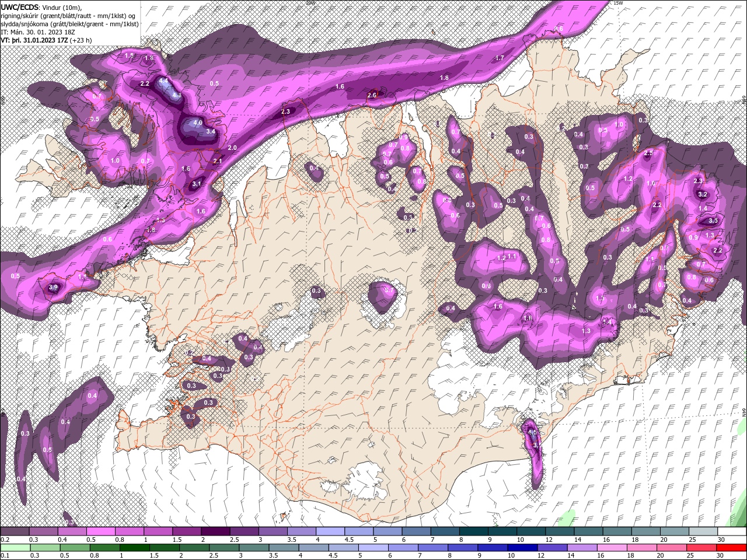Select the 4 swatch in the upper snow scale
This screenshot has height=560, width=747.
(330, 531)
